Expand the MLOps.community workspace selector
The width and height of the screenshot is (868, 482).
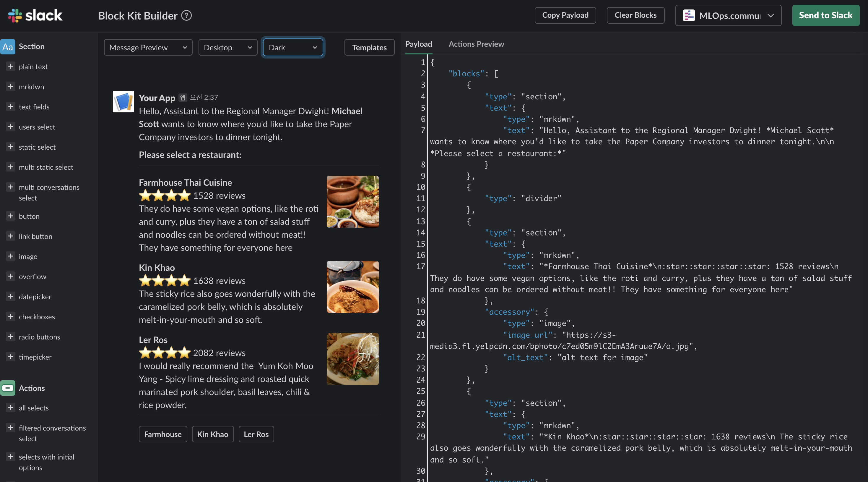click(728, 15)
